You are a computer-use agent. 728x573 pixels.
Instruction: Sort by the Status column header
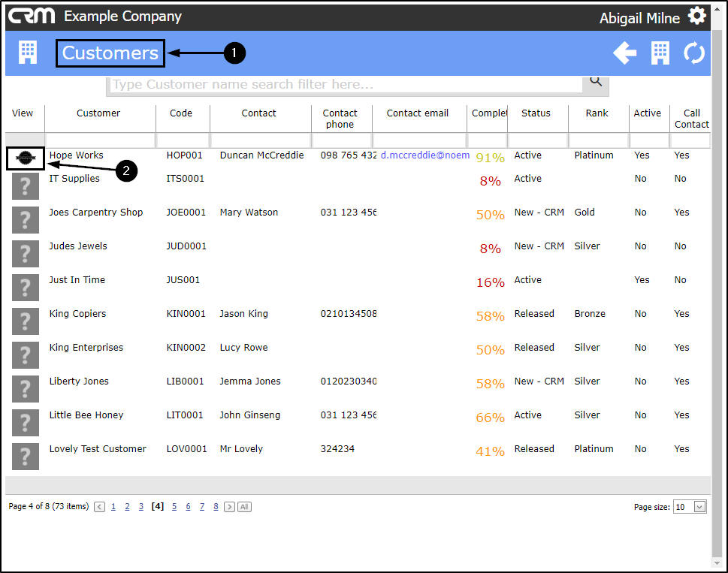(536, 113)
